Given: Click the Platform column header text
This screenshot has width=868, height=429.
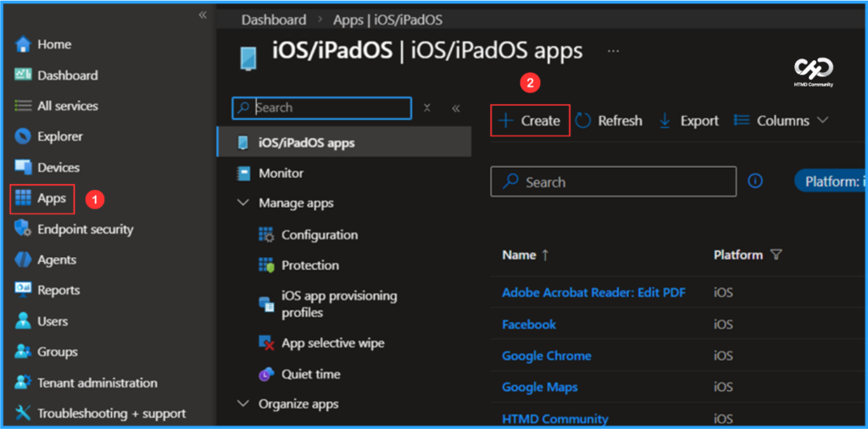Looking at the screenshot, I should coord(738,255).
